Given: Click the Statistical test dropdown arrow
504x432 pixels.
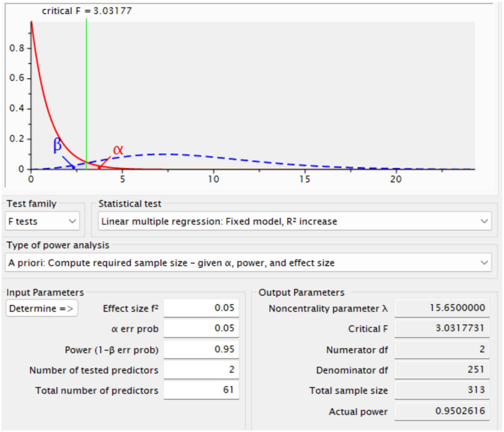Looking at the screenshot, I should [484, 221].
